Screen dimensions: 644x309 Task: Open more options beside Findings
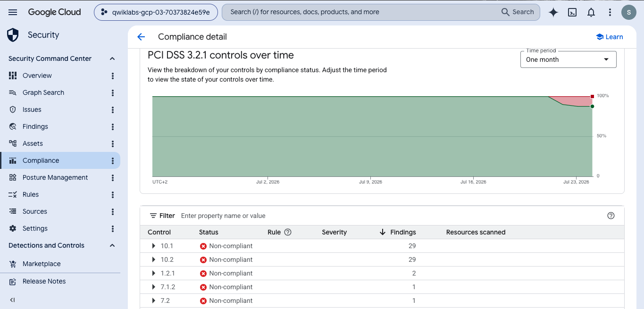pyautogui.click(x=113, y=127)
